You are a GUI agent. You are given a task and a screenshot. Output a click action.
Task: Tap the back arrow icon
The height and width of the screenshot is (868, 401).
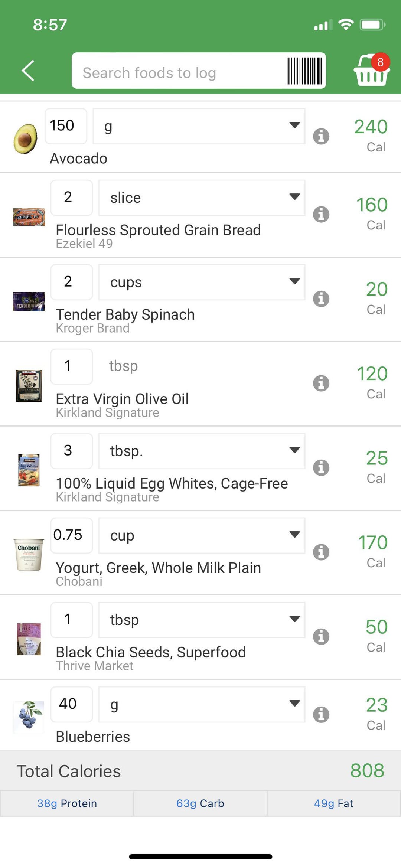[x=28, y=71]
